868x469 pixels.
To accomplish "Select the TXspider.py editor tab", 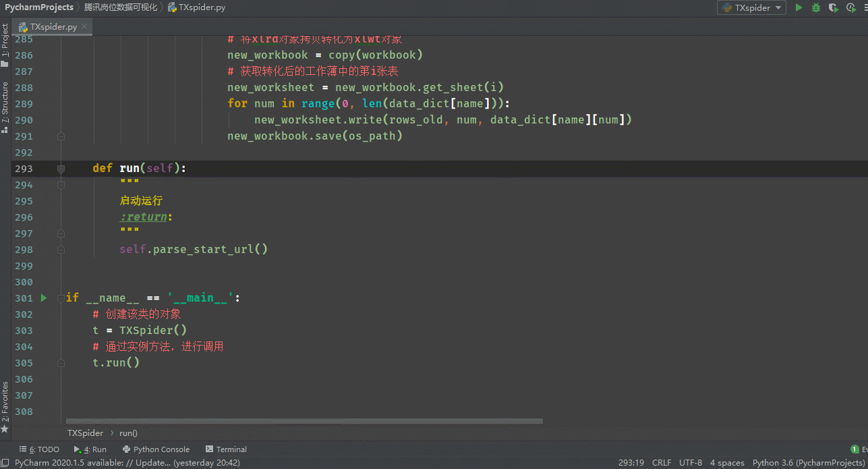I will click(x=53, y=27).
